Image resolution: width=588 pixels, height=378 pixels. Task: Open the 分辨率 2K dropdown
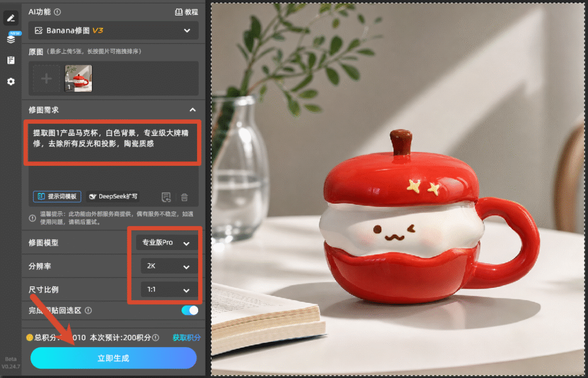(x=169, y=266)
